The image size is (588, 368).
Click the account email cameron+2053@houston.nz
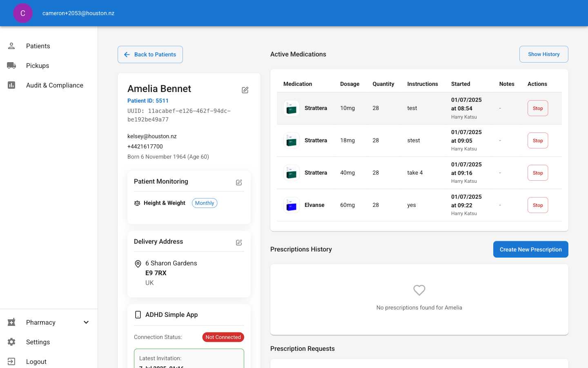pos(78,13)
